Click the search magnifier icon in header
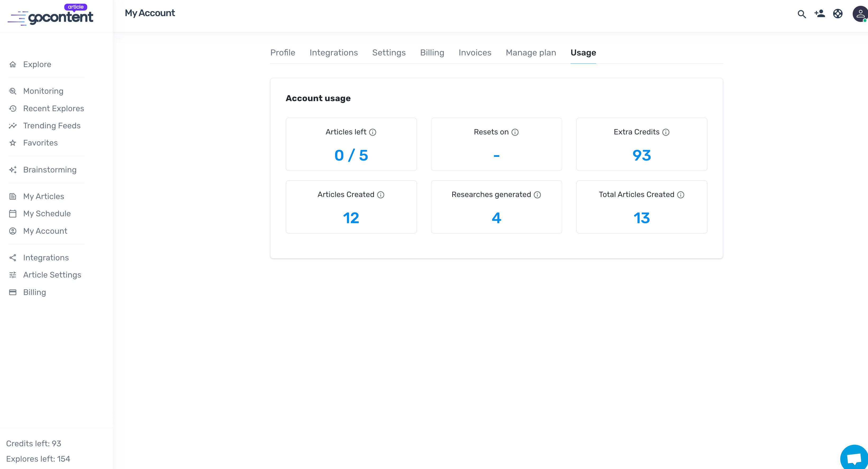This screenshot has width=868, height=469. [802, 14]
